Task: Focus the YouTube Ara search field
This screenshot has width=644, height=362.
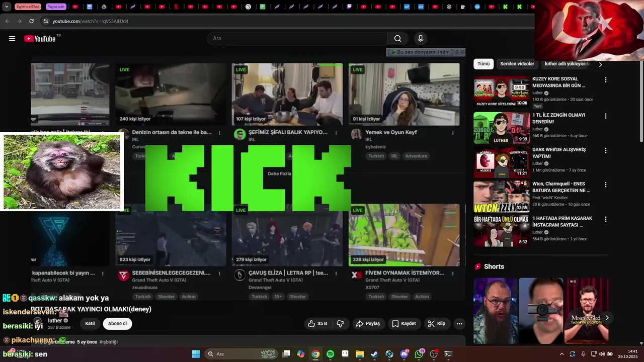Action: (297, 39)
